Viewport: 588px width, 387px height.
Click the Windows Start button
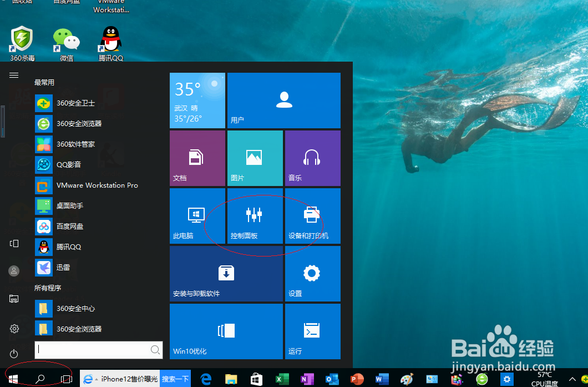13,379
